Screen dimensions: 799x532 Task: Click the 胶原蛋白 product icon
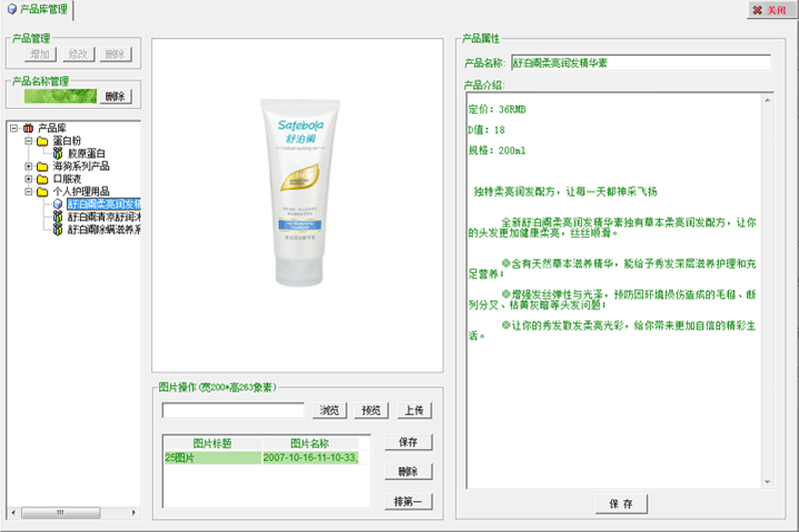[x=58, y=154]
